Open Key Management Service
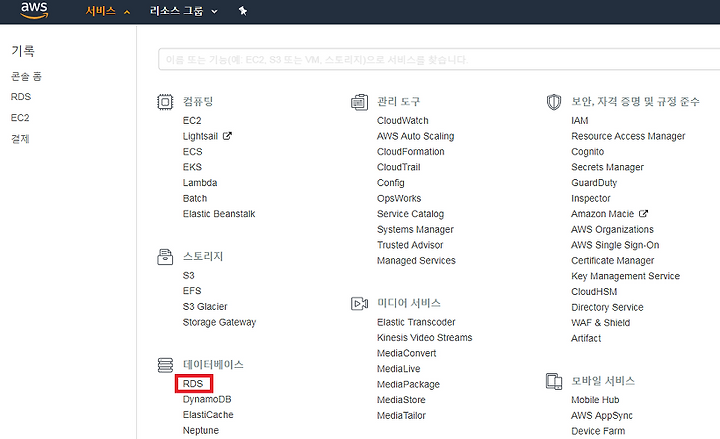720x439 pixels. [x=625, y=276]
